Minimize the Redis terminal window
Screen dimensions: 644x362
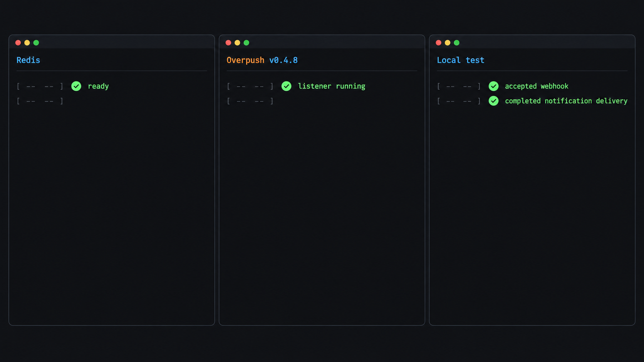pos(27,43)
